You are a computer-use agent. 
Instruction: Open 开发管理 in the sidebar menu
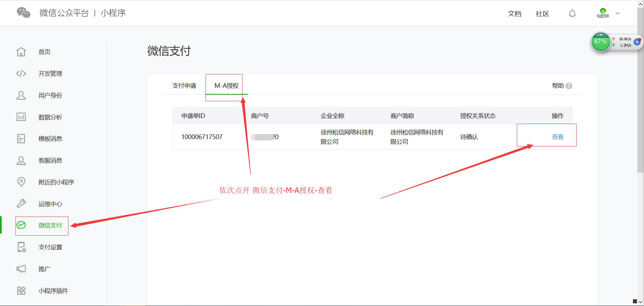pyautogui.click(x=50, y=73)
